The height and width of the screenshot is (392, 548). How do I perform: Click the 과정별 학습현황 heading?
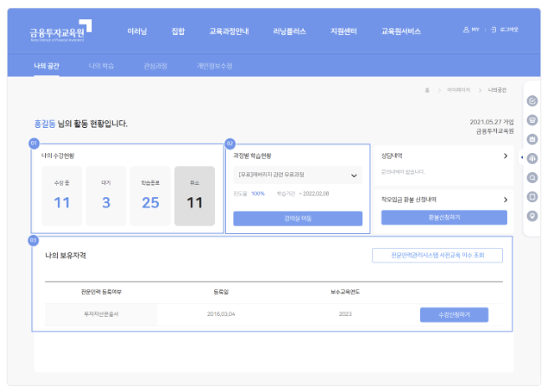253,155
